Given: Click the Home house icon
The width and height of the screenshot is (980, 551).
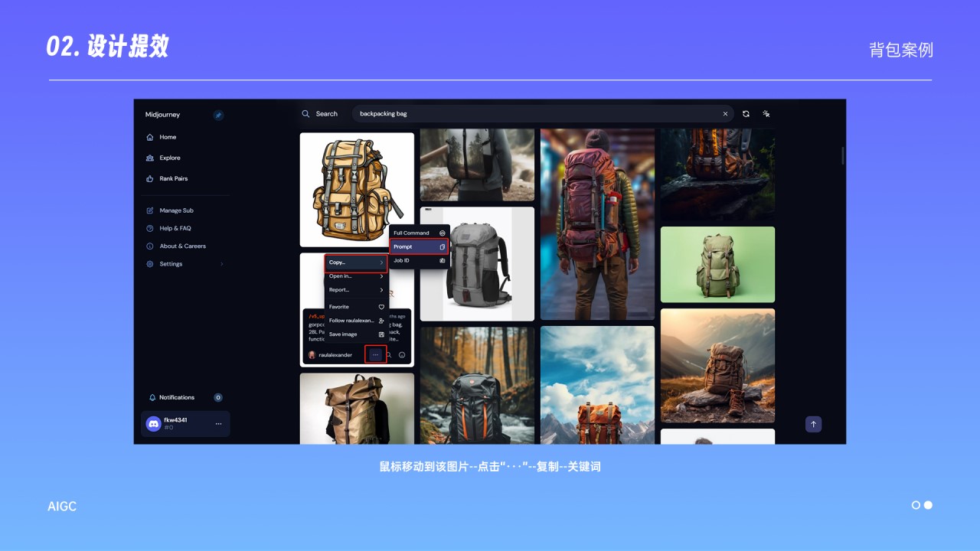Looking at the screenshot, I should click(150, 137).
